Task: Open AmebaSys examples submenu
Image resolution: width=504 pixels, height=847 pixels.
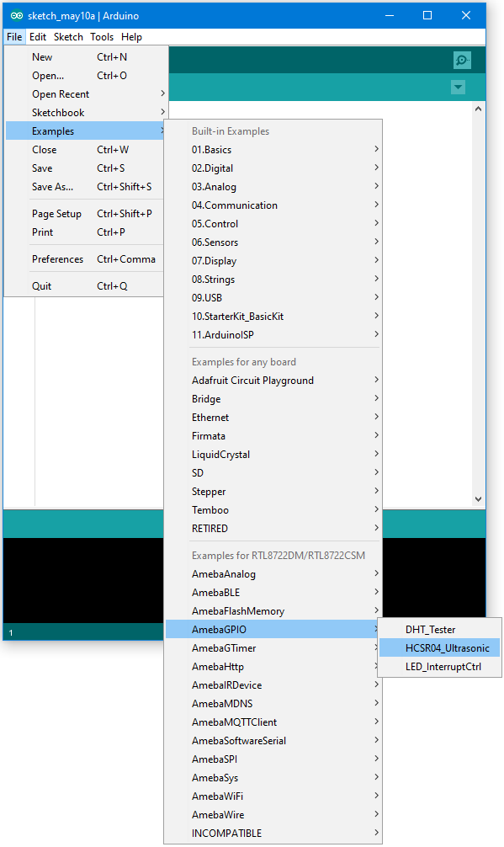Action: point(273,778)
